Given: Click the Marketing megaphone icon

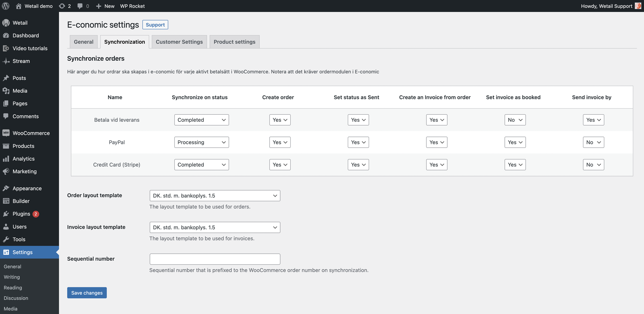Looking at the screenshot, I should [x=6, y=171].
